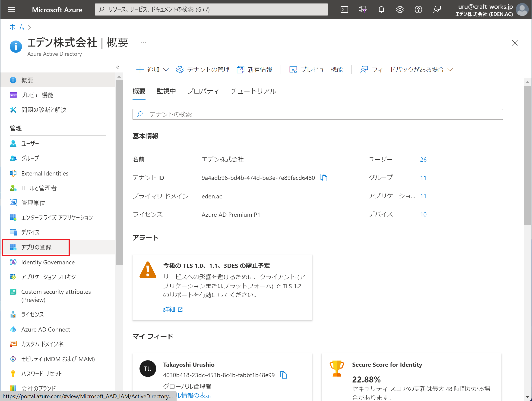
Task: Click the テナントの検索 field
Action: [318, 114]
